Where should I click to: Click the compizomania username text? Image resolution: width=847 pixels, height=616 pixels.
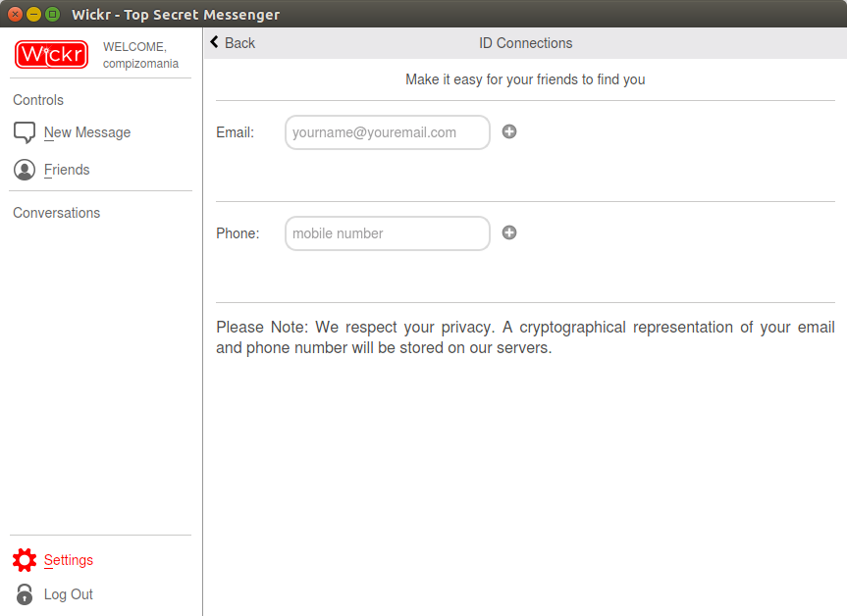click(140, 63)
